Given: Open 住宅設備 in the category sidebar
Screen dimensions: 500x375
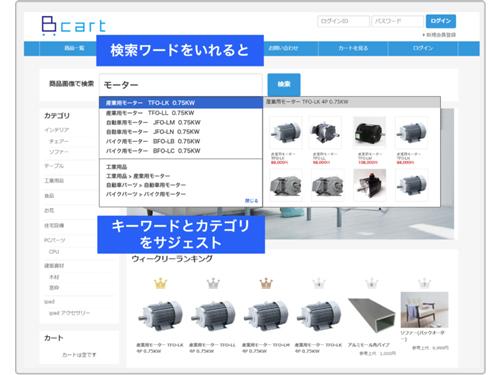Looking at the screenshot, I should (x=54, y=226).
